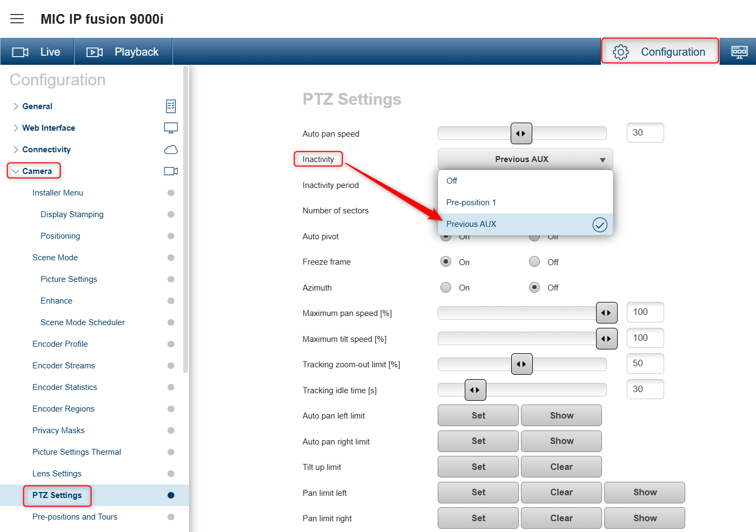Expand the Web Interface section chevron
Viewport: 756px width, 532px height.
(x=16, y=128)
